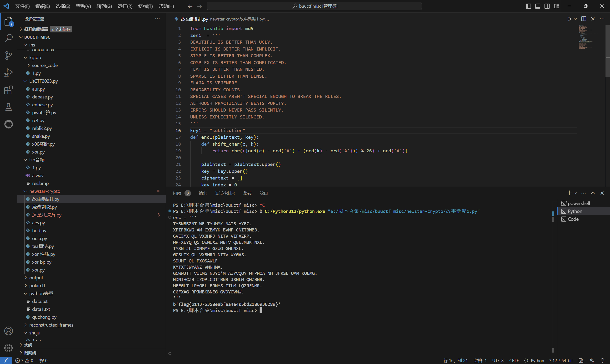Click ports forwarded indicator showing 0
Screen dimensions: 610x364
[x=44, y=361]
